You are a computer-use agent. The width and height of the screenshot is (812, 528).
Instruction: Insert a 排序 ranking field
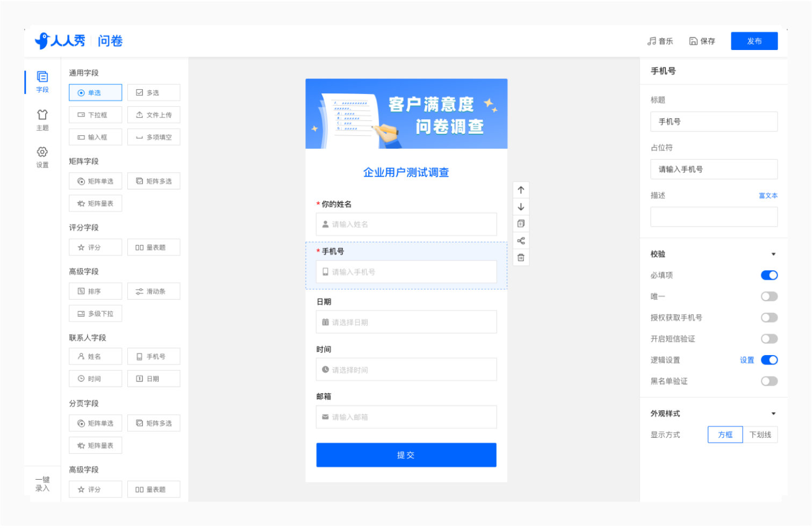pyautogui.click(x=95, y=291)
